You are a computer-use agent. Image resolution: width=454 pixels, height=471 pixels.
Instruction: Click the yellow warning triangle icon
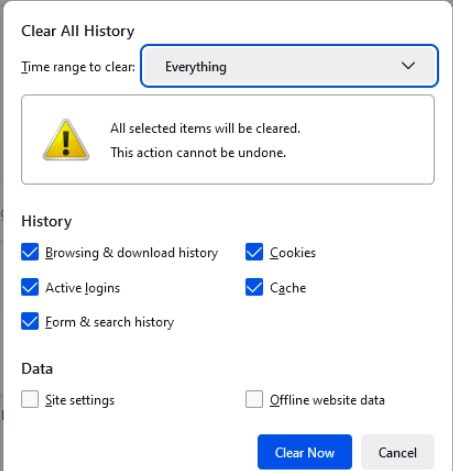tap(66, 140)
